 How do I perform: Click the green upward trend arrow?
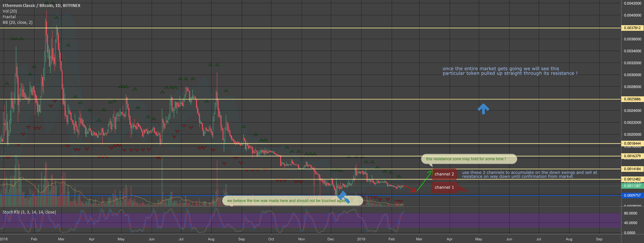424,181
